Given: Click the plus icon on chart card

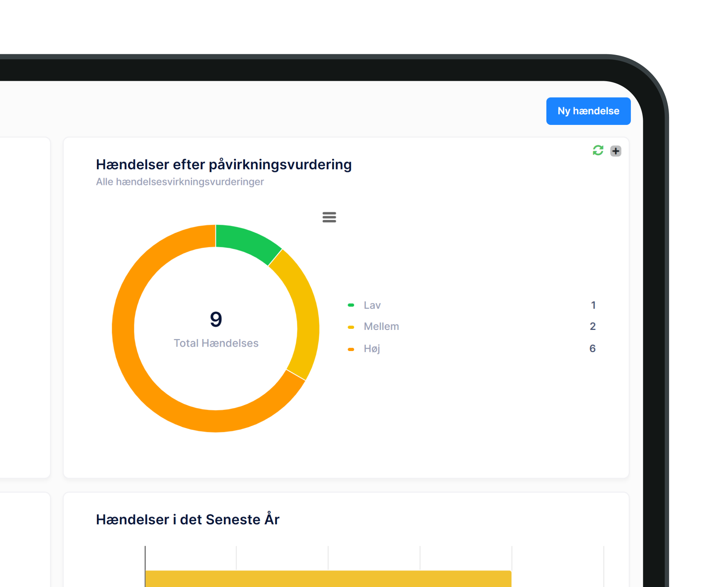Looking at the screenshot, I should click(x=616, y=151).
